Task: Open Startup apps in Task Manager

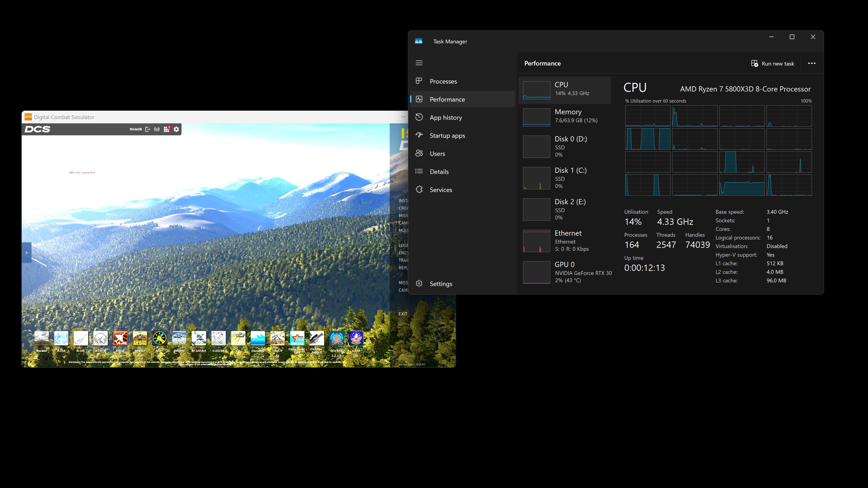Action: 462,135
